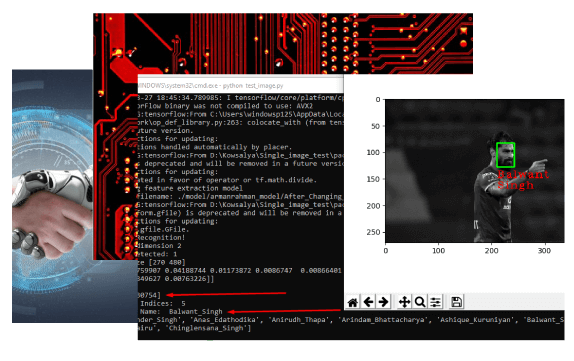574x361 pixels.
Task: Click the 'gfile.GFile.' console line
Action: [163, 230]
